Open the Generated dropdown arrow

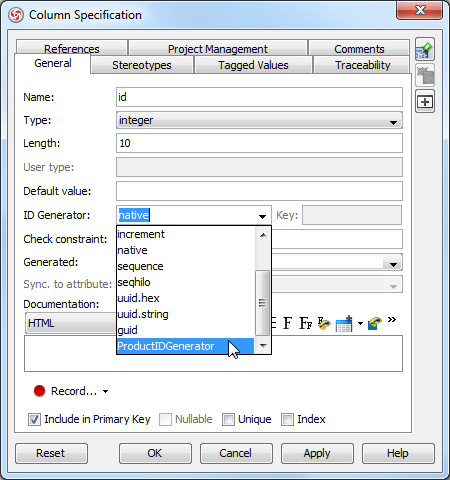tap(393, 265)
